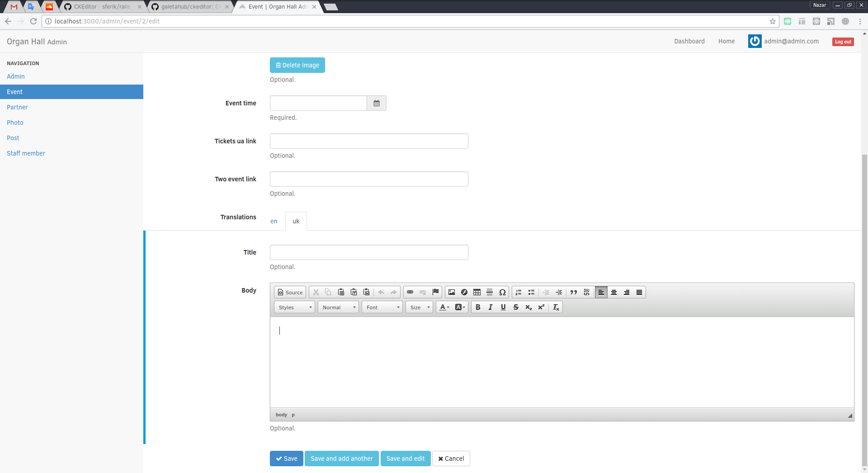Click the Title input field
This screenshot has height=473, width=868.
(x=369, y=252)
